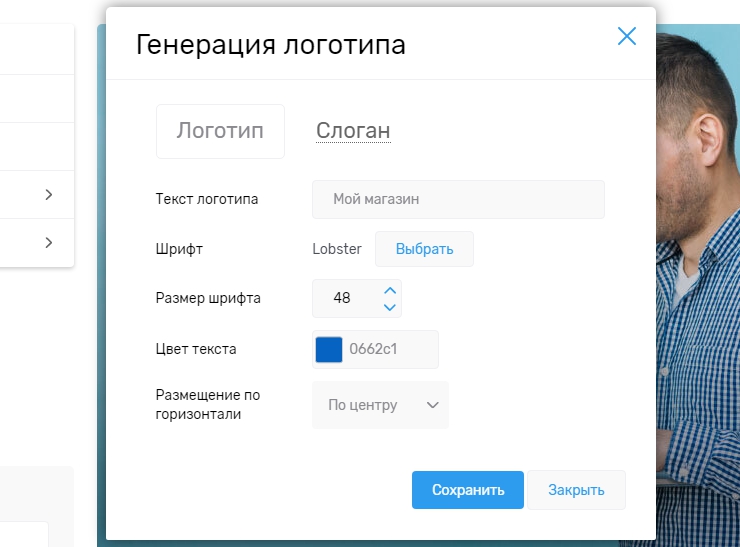Increase font size with up arrow
Screen dimensions: 740x547
[390, 290]
